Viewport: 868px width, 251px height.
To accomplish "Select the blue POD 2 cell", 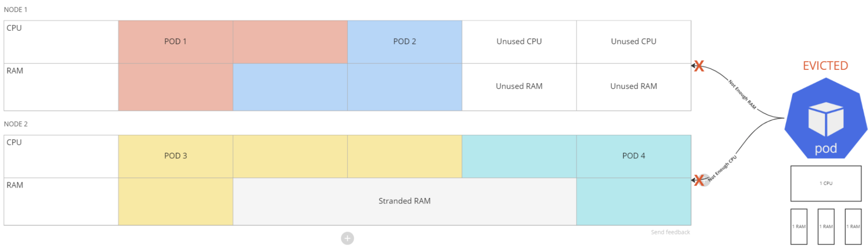I will pyautogui.click(x=404, y=41).
